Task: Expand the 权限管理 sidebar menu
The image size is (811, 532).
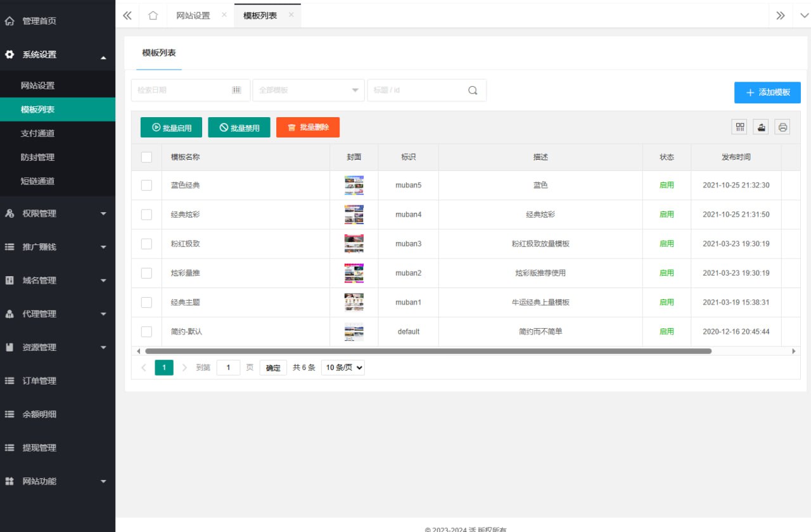Action: (x=57, y=213)
